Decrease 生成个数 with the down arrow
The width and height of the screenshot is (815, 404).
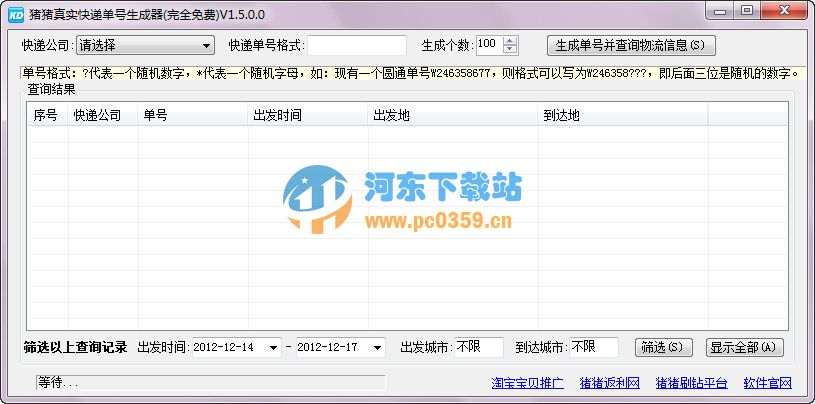(x=510, y=49)
